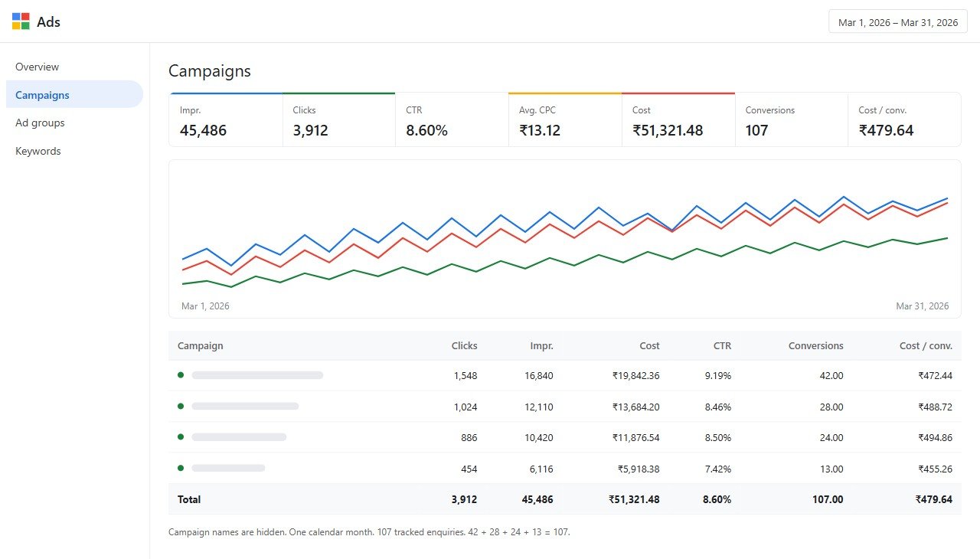The height and width of the screenshot is (559, 980).
Task: Click the 8.46% CTR cell
Action: click(x=718, y=407)
